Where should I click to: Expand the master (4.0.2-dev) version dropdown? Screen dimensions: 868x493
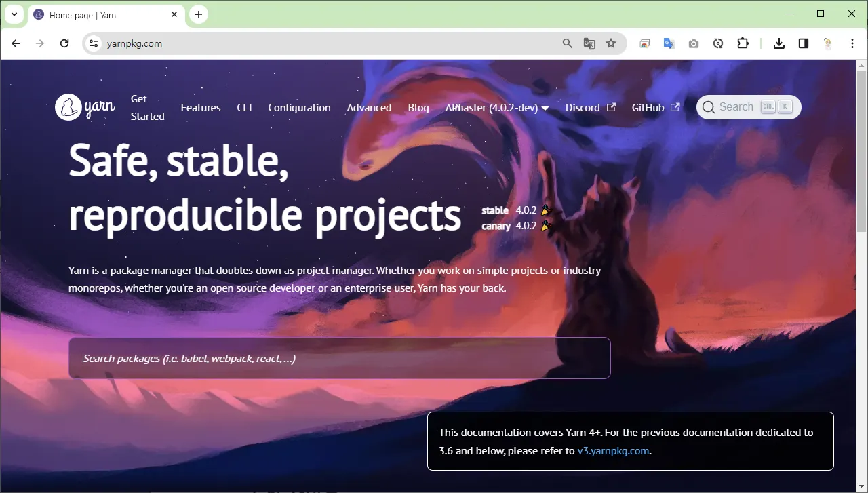(x=502, y=107)
